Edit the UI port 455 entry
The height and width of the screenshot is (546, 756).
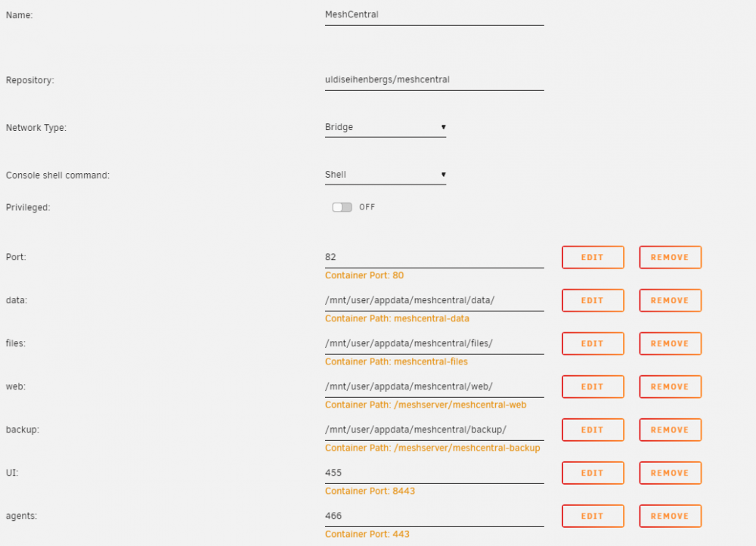pos(593,473)
